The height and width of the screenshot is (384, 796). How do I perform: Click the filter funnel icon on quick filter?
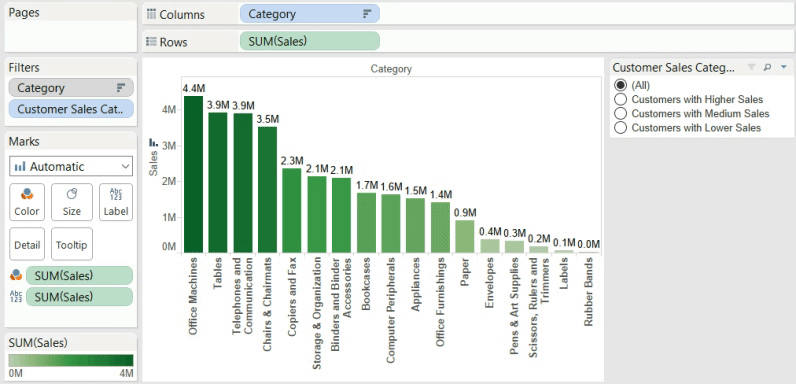(752, 67)
